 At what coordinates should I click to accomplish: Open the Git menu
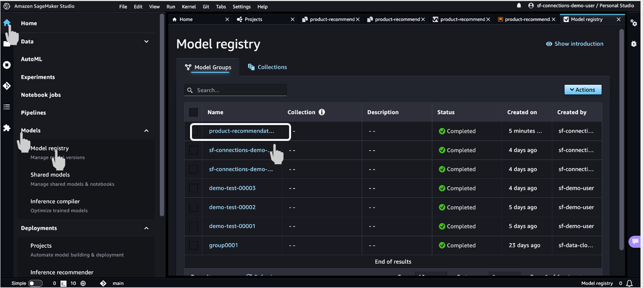(206, 6)
